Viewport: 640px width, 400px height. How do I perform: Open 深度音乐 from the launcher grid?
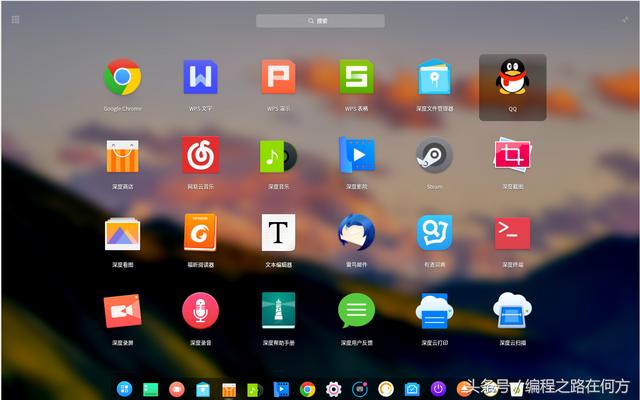[x=278, y=156]
